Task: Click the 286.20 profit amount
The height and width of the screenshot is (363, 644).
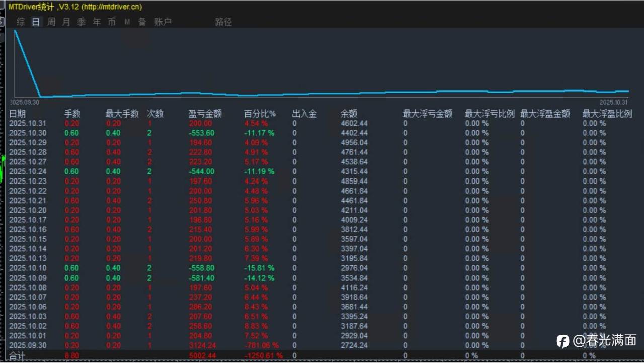Action: click(x=200, y=307)
